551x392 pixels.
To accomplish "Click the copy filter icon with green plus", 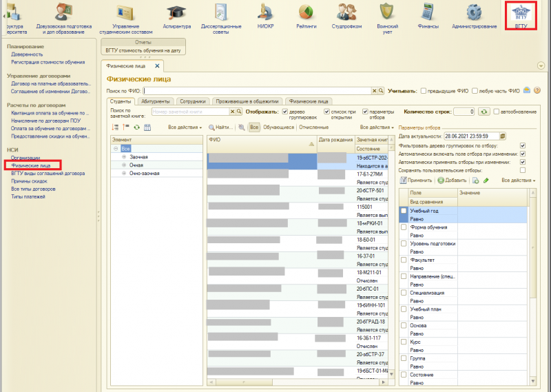I will [475, 180].
